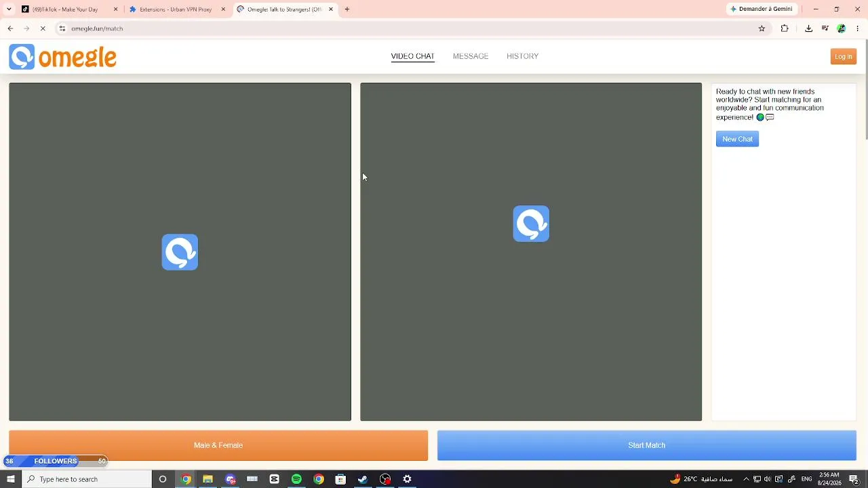
Task: Start a New Chat from the side panel
Action: coord(737,139)
